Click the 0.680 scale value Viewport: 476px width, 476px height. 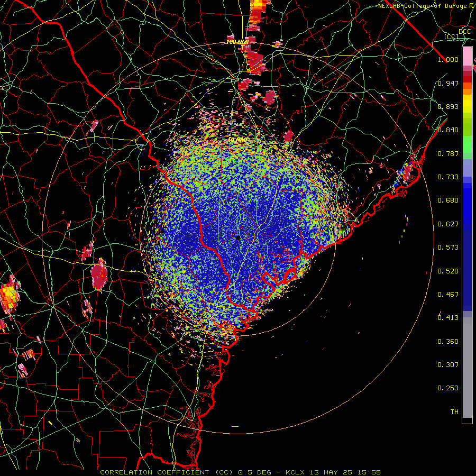coord(448,200)
